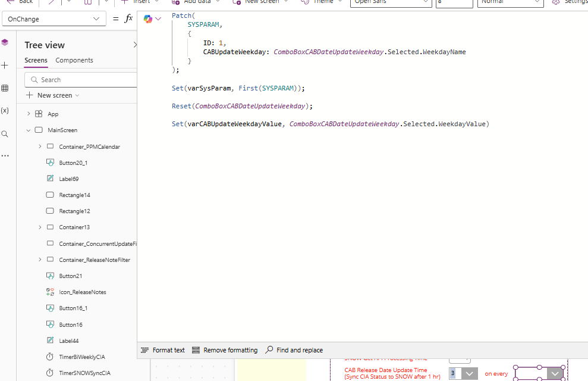Collapse the MainScreen node
588x381 pixels.
tap(29, 130)
